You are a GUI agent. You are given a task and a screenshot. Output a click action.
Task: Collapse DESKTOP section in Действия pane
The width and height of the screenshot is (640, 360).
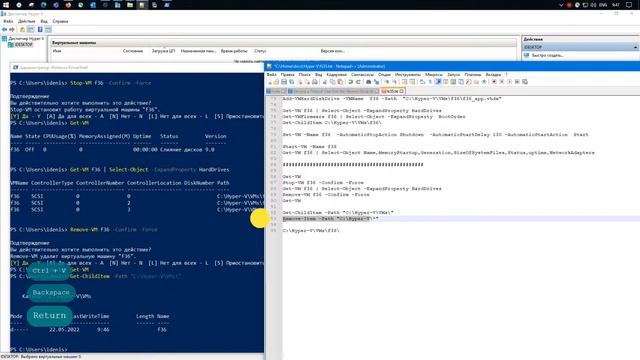point(636,47)
